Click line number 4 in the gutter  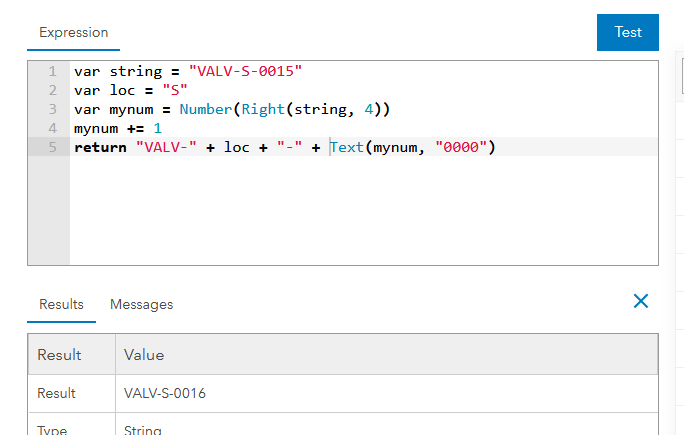pyautogui.click(x=52, y=129)
